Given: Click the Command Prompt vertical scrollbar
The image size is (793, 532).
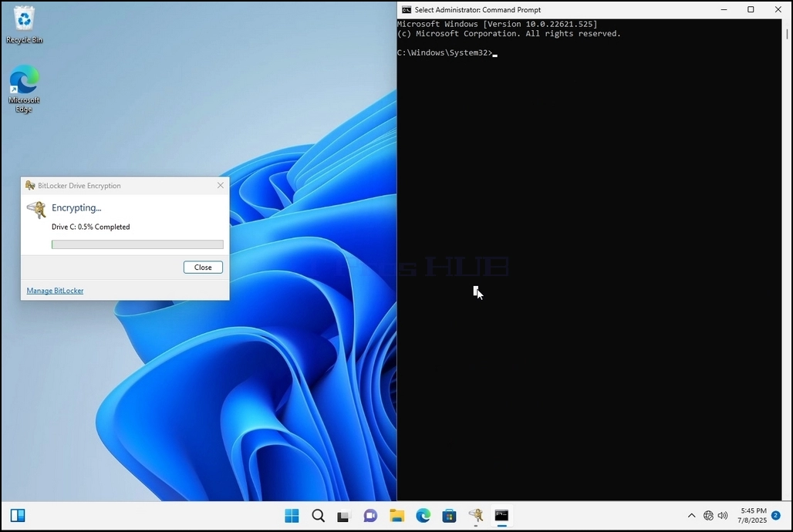Looking at the screenshot, I should point(787,260).
